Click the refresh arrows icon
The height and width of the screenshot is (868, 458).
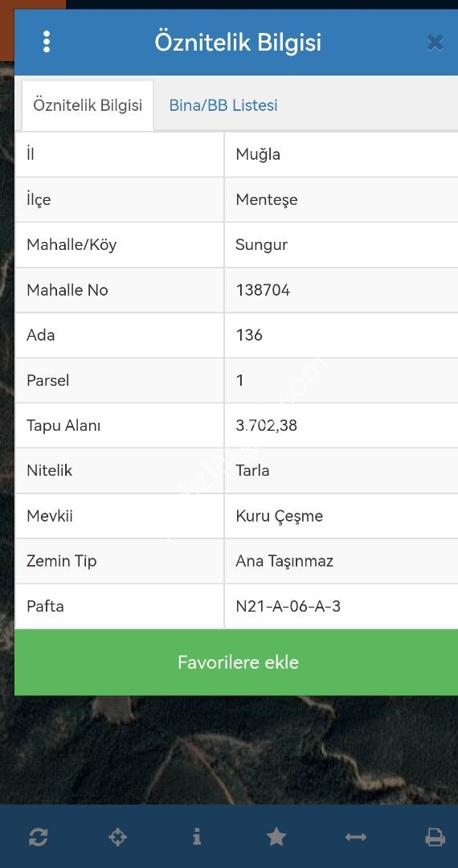(38, 837)
